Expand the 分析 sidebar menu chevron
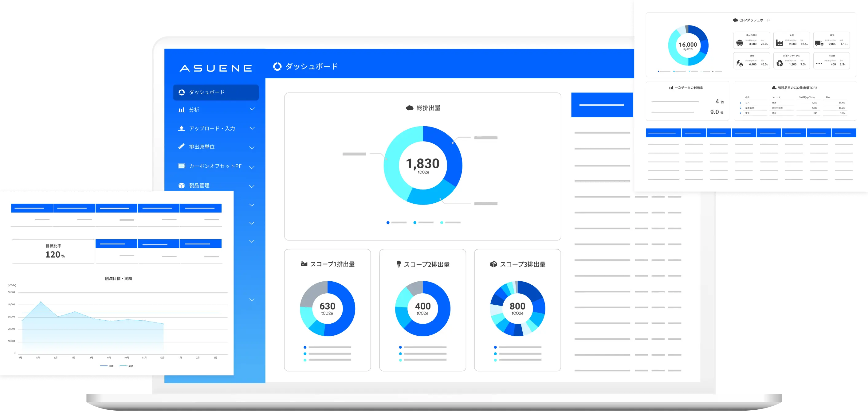The width and height of the screenshot is (868, 414). pos(252,109)
